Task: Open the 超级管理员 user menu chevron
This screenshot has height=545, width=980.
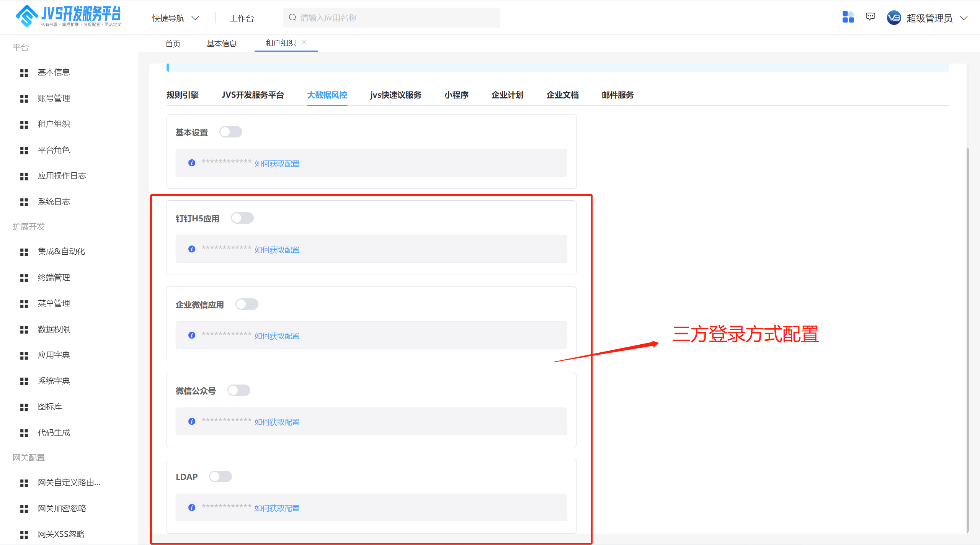Action: pos(964,18)
